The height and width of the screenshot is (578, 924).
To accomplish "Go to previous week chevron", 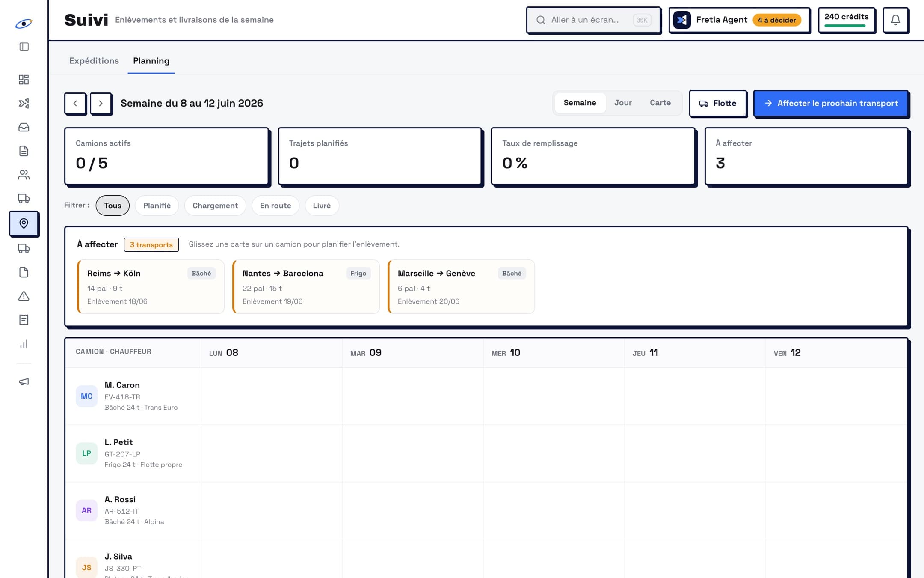I will [x=75, y=103].
